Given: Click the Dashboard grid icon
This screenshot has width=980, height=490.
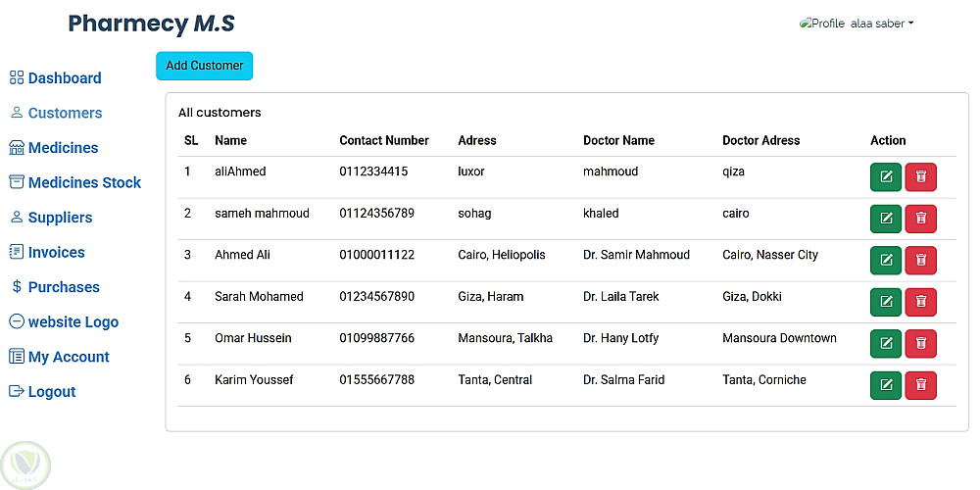Looking at the screenshot, I should (x=17, y=78).
